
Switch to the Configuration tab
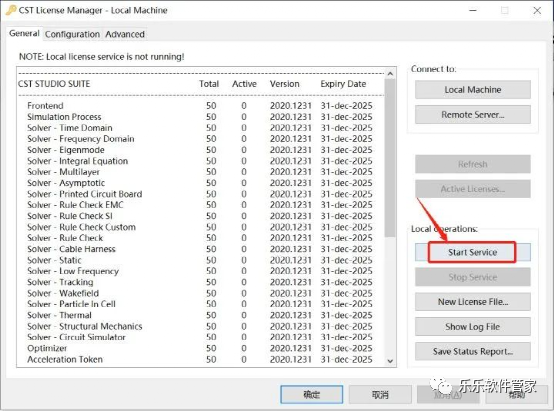(x=72, y=34)
